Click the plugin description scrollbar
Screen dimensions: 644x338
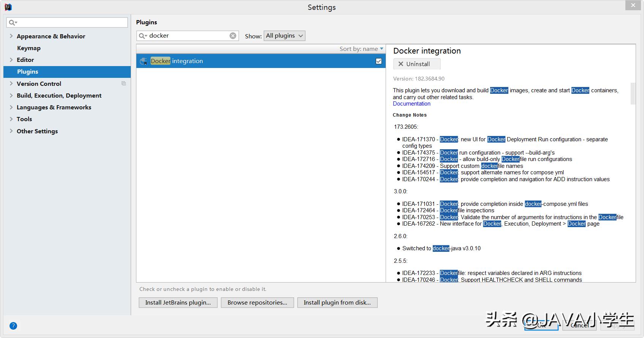pyautogui.click(x=633, y=93)
